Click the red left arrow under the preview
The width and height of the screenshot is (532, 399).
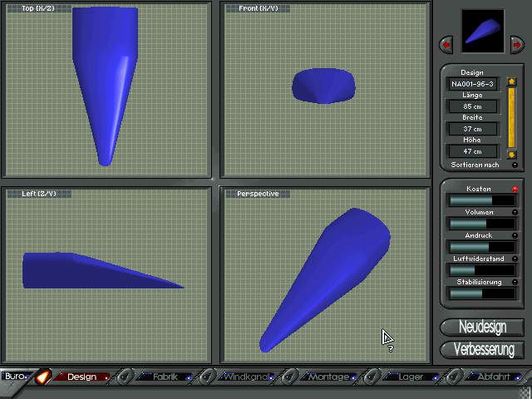[446, 43]
